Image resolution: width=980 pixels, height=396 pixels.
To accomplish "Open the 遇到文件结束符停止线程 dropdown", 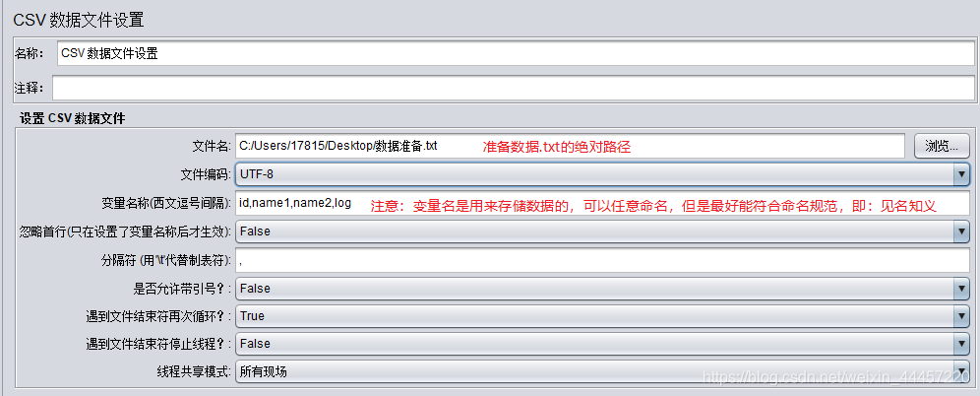I will [602, 344].
